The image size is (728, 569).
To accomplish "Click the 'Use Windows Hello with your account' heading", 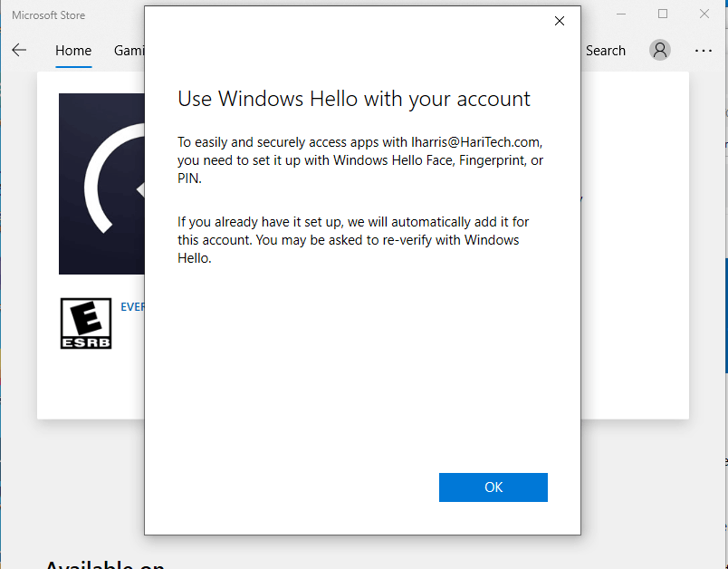I will click(x=354, y=99).
